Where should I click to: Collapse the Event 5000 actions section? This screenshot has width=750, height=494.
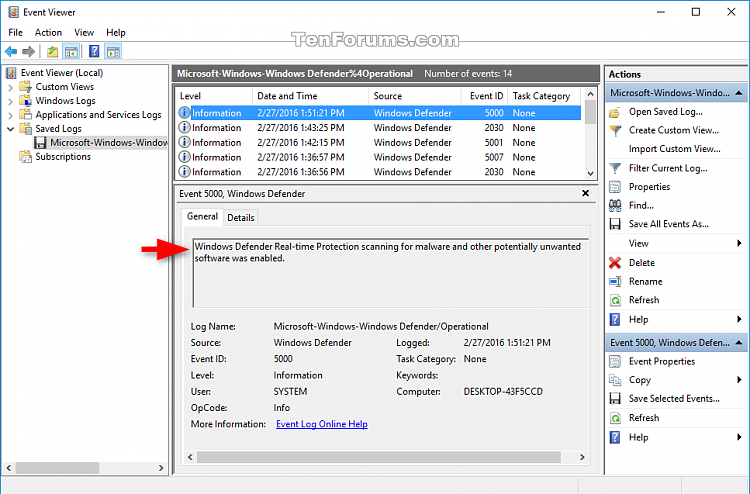coord(739,343)
